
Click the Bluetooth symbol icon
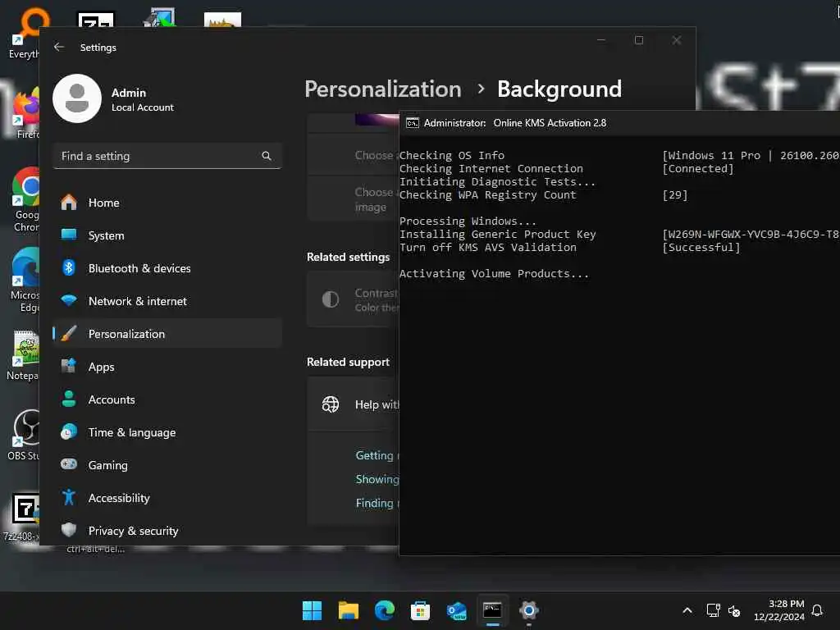point(69,267)
